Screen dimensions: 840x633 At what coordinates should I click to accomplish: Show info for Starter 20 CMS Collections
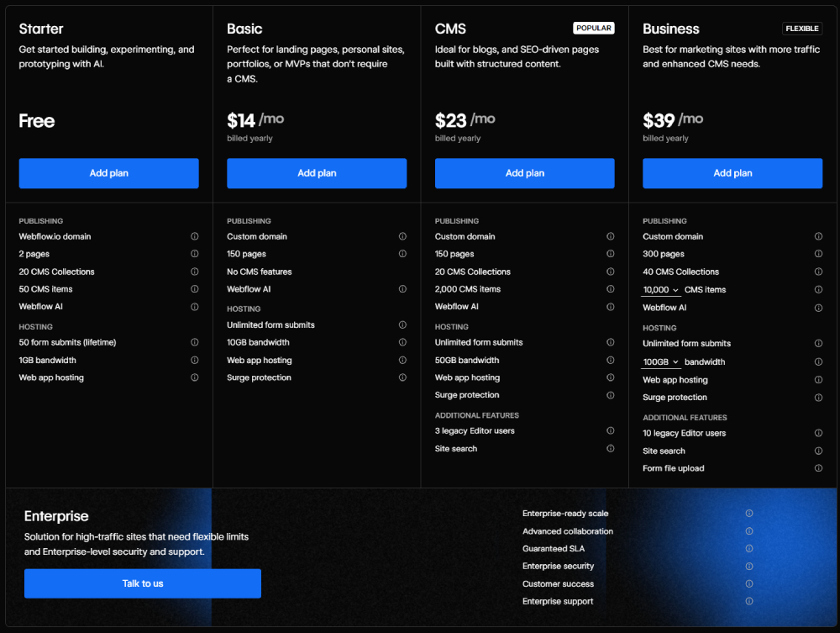click(195, 272)
